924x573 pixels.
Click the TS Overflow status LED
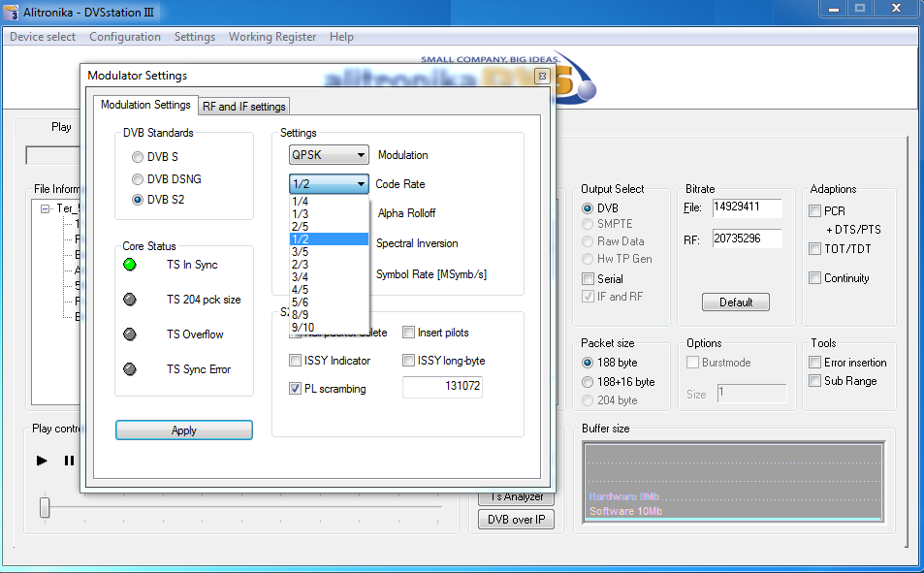pyautogui.click(x=131, y=334)
